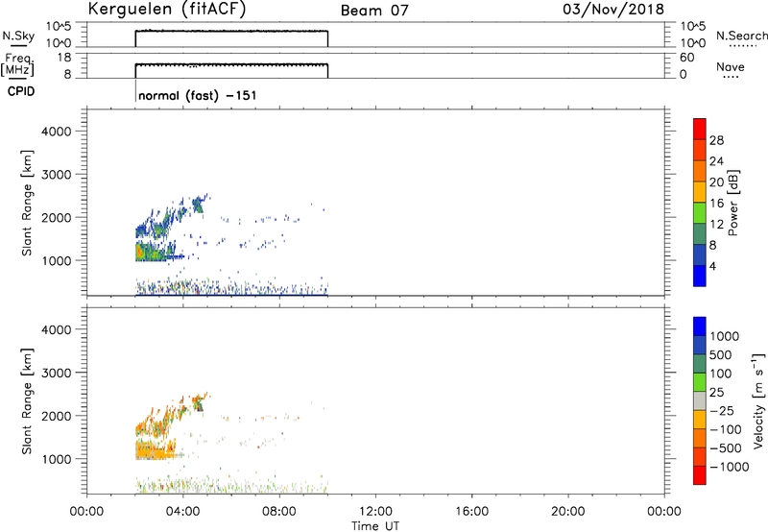The width and height of the screenshot is (768, 532).
Task: Click the '12:00' time tick label
Action: pyautogui.click(x=375, y=512)
